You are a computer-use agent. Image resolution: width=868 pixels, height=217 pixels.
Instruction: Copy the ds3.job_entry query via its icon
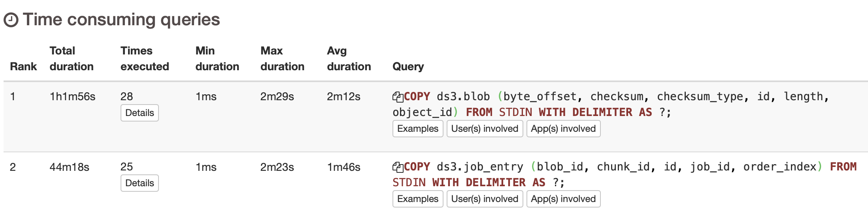397,167
